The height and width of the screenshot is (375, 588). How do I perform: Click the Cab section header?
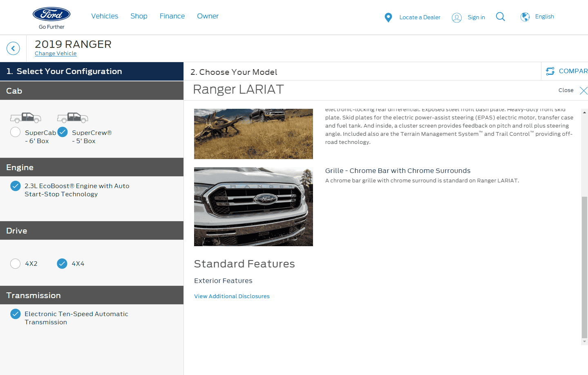coord(92,91)
